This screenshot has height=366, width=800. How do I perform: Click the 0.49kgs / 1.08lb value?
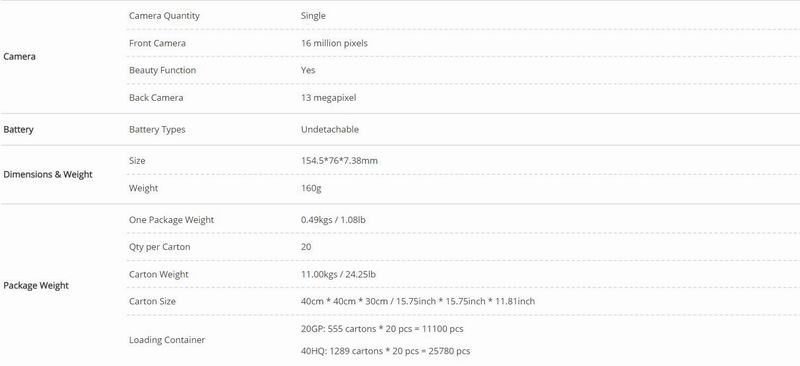333,220
